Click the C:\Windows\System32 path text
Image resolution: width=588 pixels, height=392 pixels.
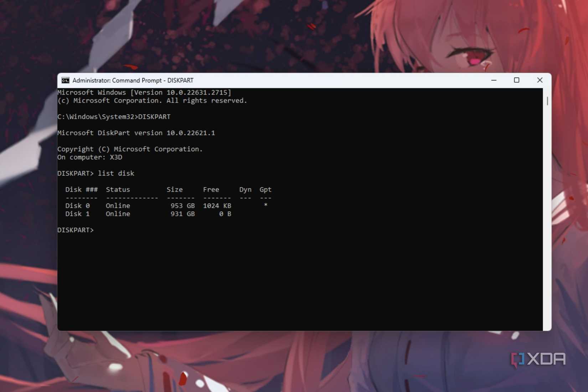pos(96,117)
